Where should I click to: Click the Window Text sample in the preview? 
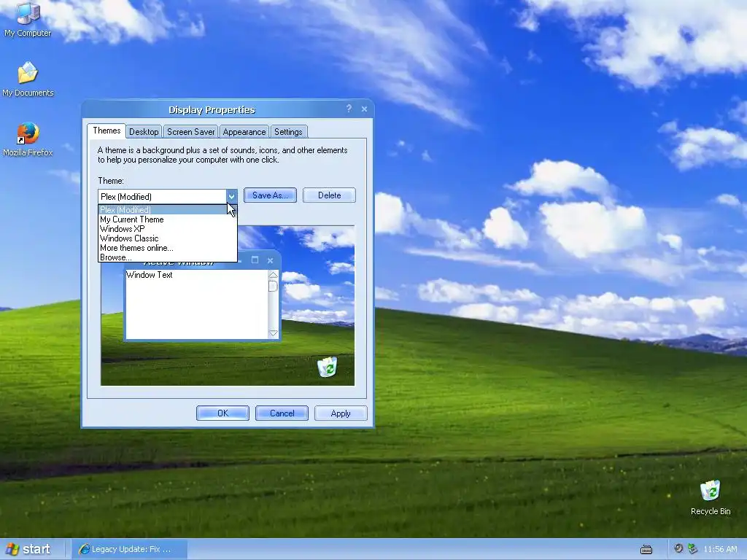coord(149,275)
